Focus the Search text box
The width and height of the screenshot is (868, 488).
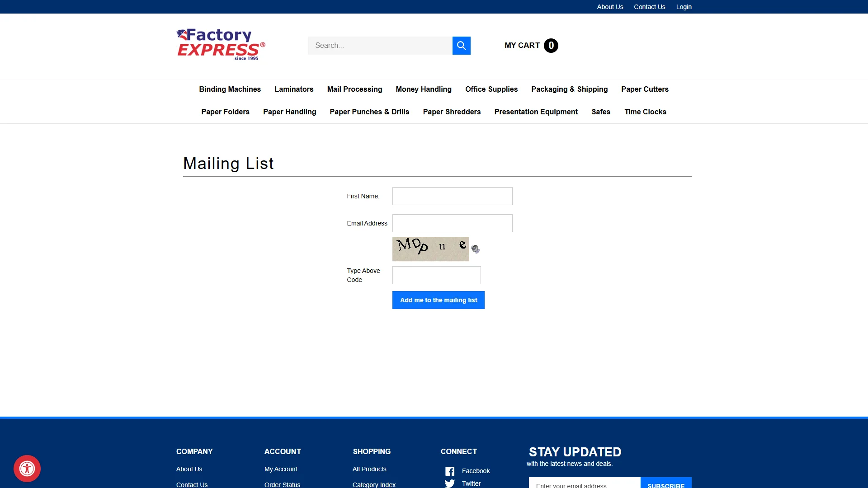(x=380, y=46)
